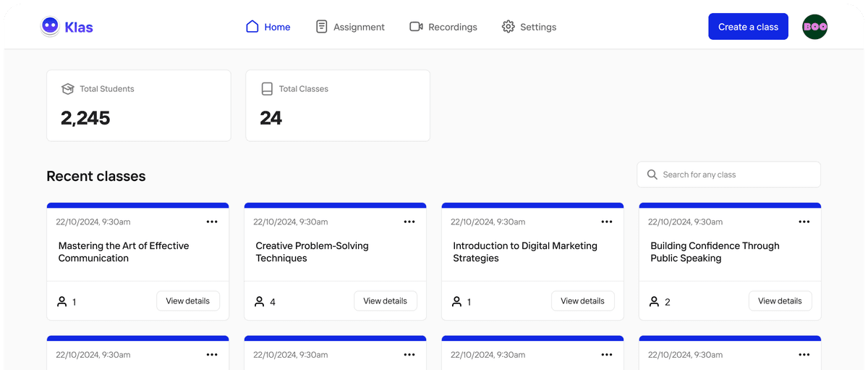The height and width of the screenshot is (370, 868).
Task: Switch to the Assignment tab
Action: 350,27
